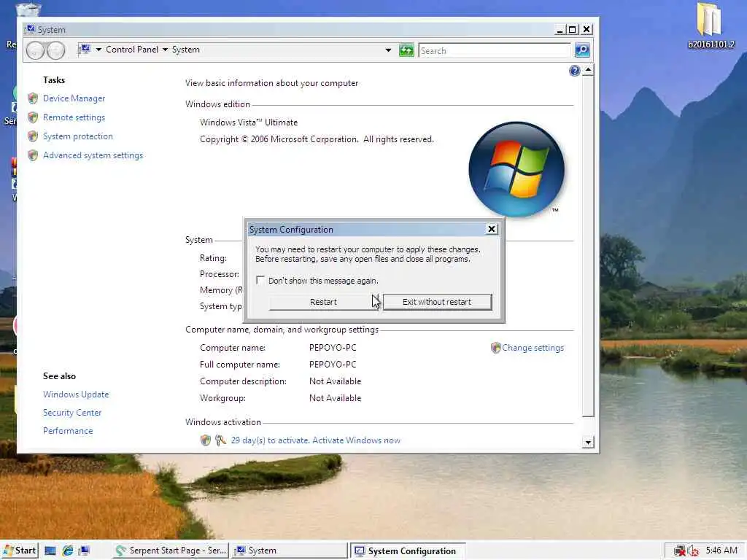Click the Start button
Screen dimensions: 747x560
pos(20,551)
